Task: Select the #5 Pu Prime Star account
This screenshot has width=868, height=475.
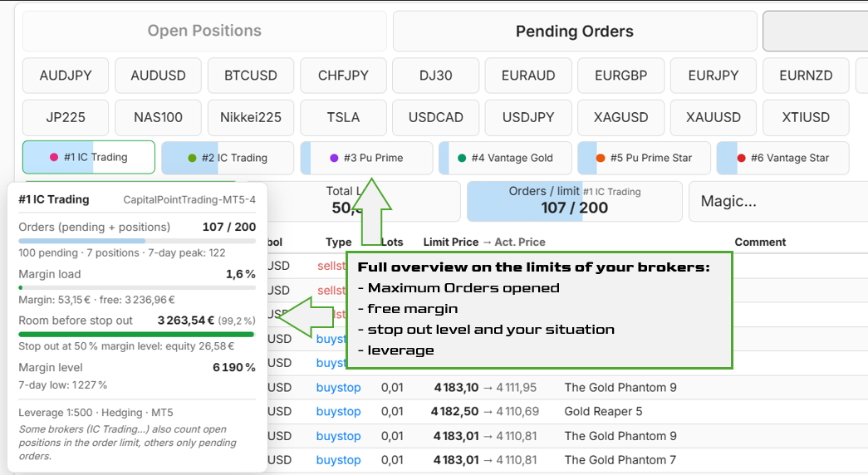Action: 645,158
